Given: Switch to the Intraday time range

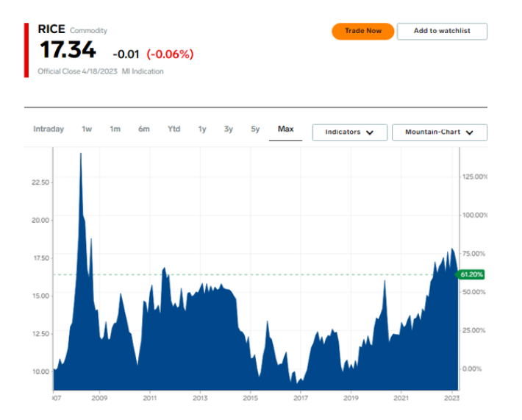Looking at the screenshot, I should 49,129.
